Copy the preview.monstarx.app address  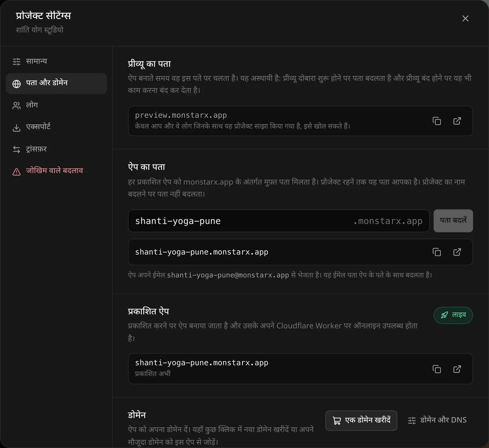pyautogui.click(x=437, y=121)
